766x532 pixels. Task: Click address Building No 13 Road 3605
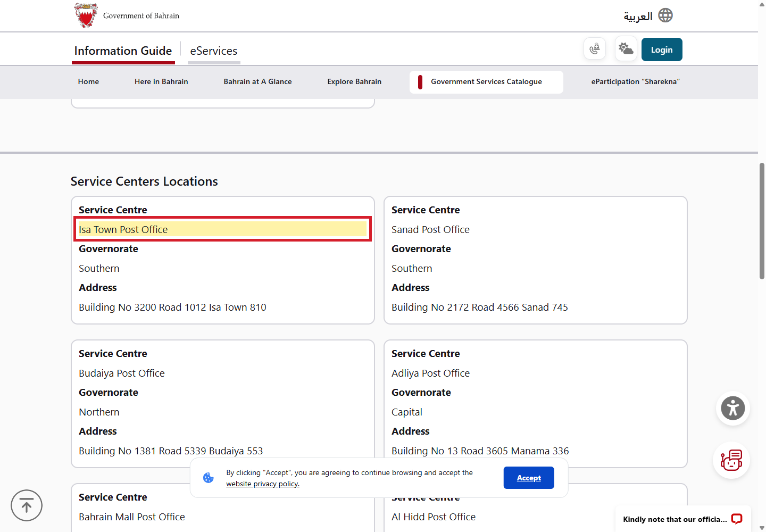[x=480, y=451]
